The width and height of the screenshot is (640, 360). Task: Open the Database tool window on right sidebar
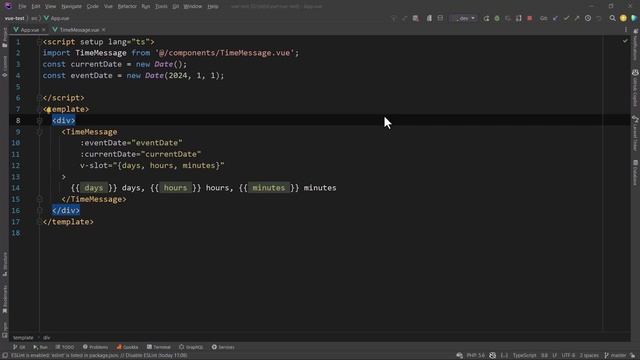635,172
